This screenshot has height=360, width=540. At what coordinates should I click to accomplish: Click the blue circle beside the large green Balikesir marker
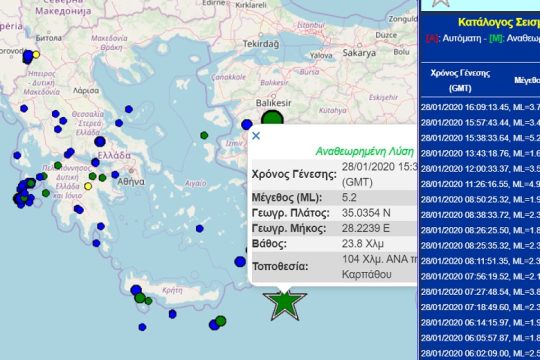[247, 124]
